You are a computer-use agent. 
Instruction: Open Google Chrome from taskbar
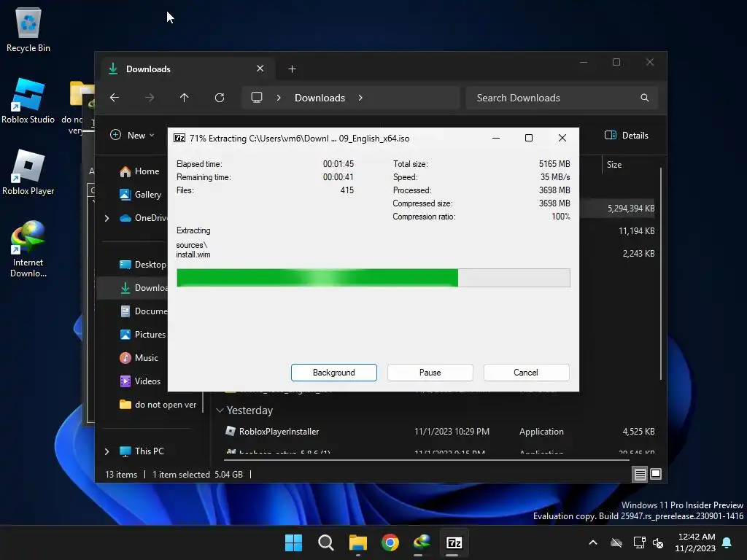point(390,542)
